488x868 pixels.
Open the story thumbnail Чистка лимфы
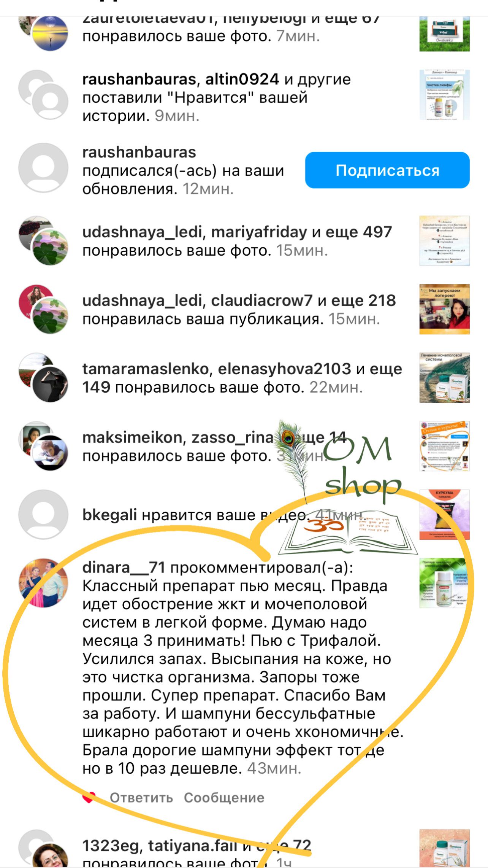pos(444,95)
